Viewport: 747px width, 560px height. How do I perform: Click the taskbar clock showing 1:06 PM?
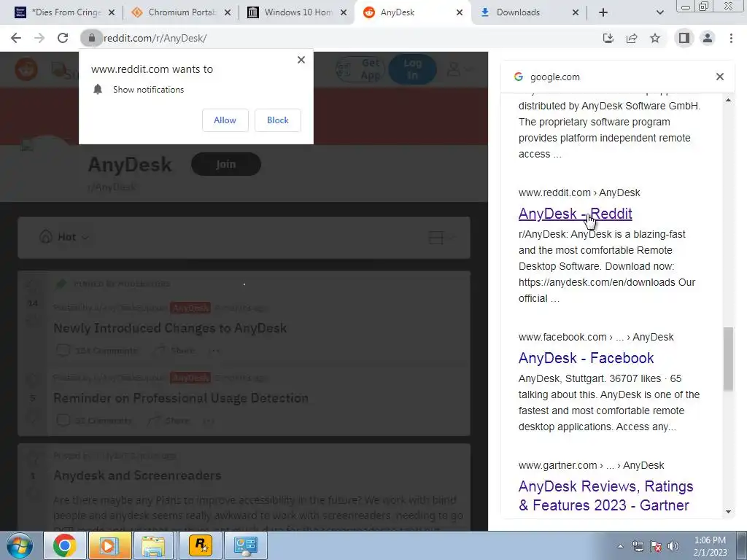[710, 546]
